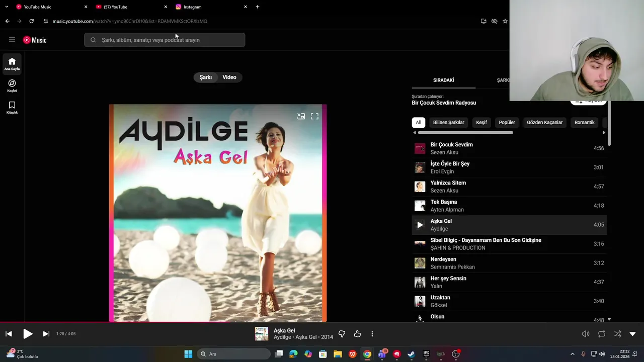Play Uzaktan by Göksel

(509, 301)
